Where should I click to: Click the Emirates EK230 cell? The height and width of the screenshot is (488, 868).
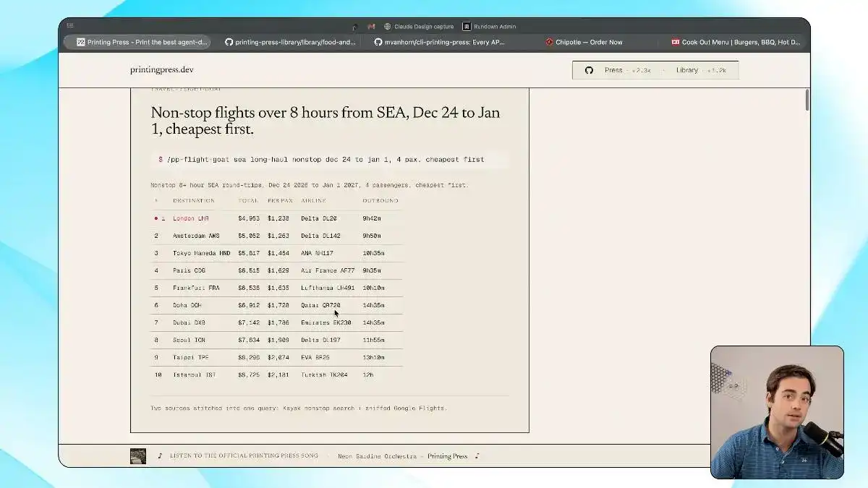coord(326,322)
